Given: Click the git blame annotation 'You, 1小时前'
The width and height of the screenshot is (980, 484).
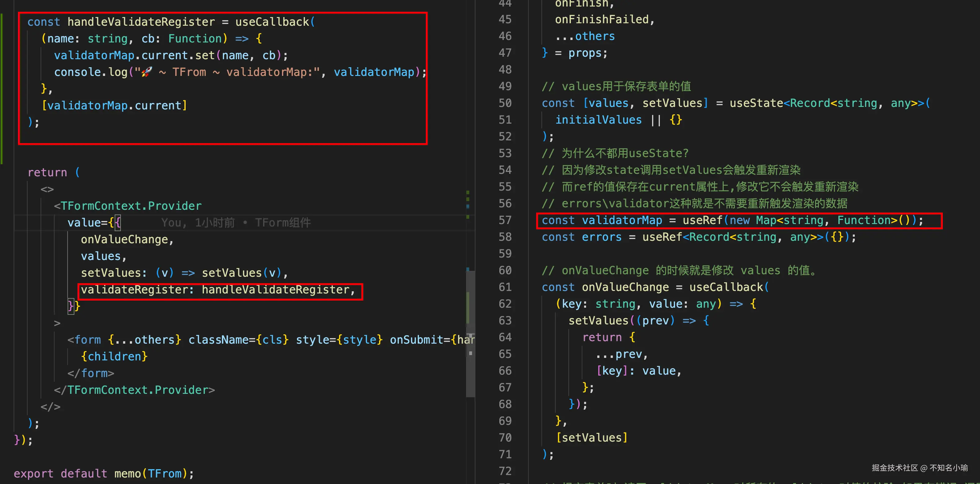Looking at the screenshot, I should coord(198,222).
